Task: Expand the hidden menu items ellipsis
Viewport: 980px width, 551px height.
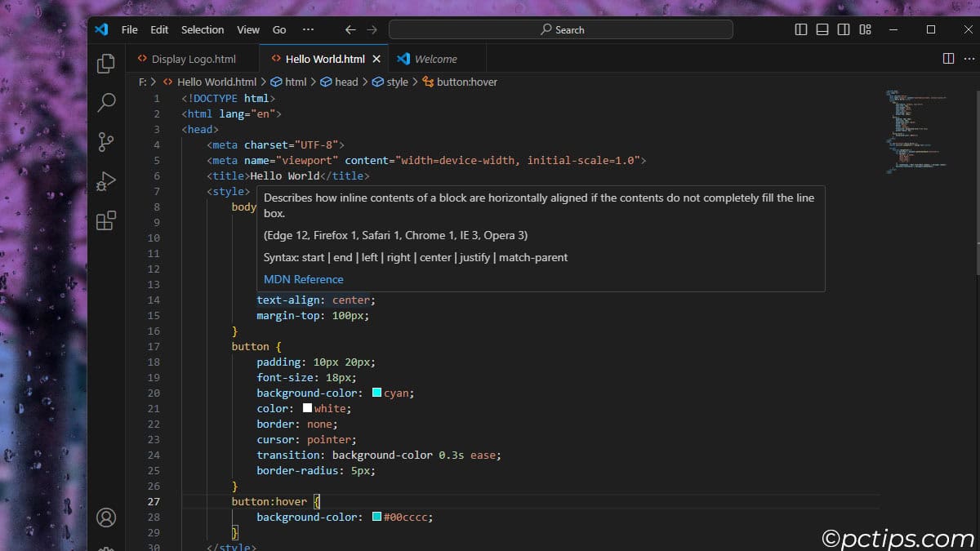Action: [308, 29]
